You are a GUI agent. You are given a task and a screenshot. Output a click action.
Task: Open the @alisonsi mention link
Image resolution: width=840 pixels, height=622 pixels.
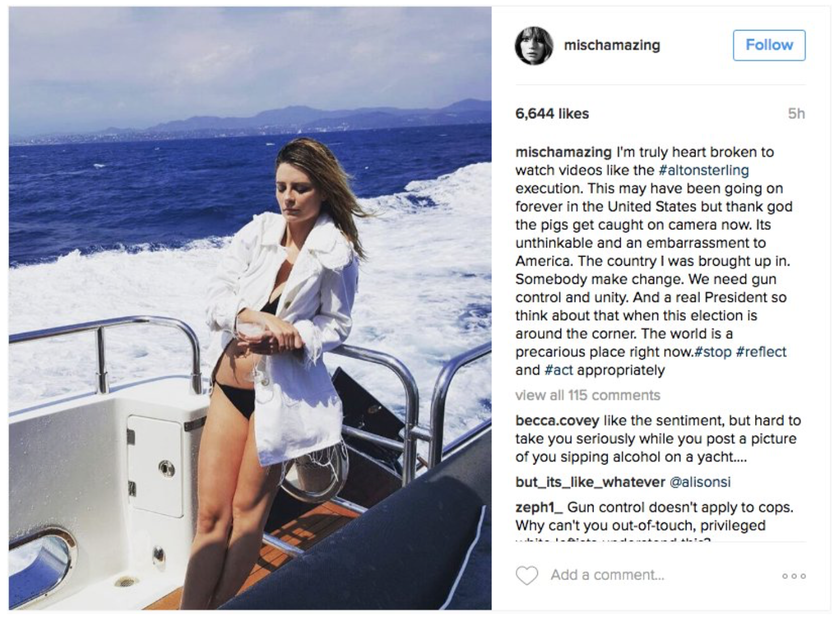point(700,482)
